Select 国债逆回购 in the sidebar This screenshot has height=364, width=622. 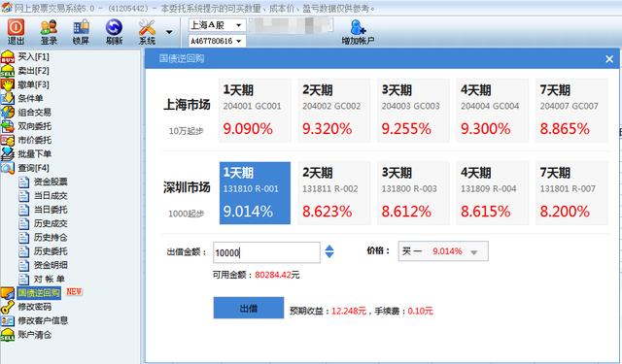click(39, 293)
